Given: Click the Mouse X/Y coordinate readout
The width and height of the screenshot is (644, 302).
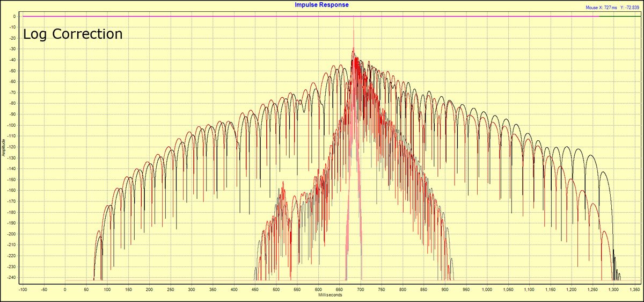Looking at the screenshot, I should click(x=613, y=8).
